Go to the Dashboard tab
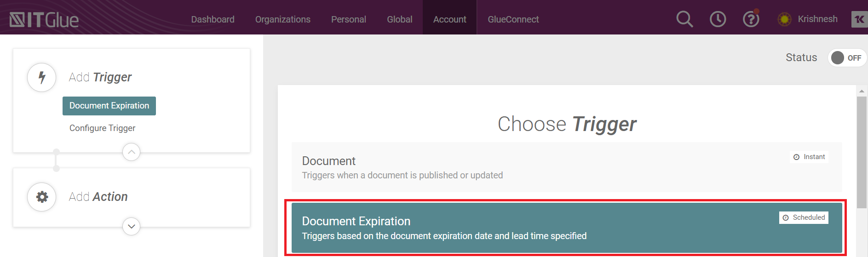The image size is (868, 257). click(x=213, y=19)
